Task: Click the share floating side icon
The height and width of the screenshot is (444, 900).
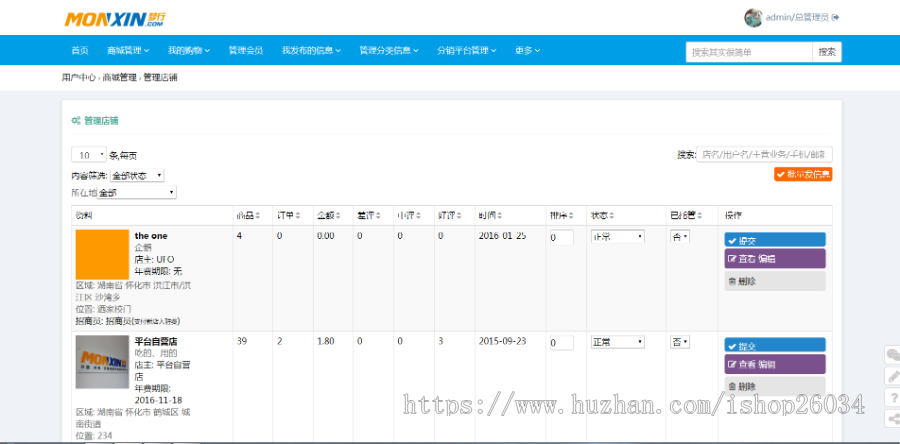Action: tap(893, 418)
